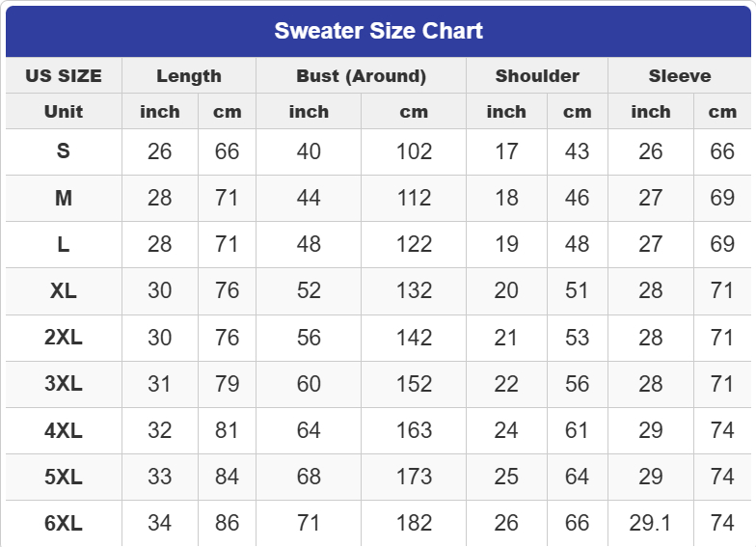This screenshot has height=547, width=756.
Task: Select the 182 bust cm value
Action: [414, 524]
